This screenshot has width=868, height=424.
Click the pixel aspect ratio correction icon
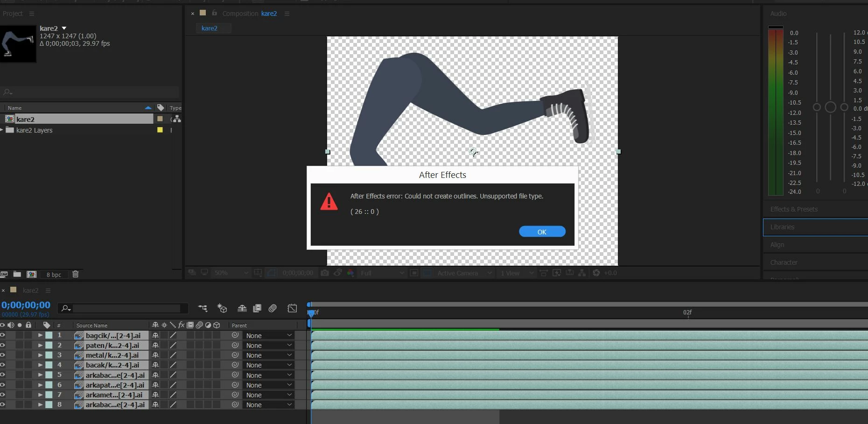tap(544, 273)
